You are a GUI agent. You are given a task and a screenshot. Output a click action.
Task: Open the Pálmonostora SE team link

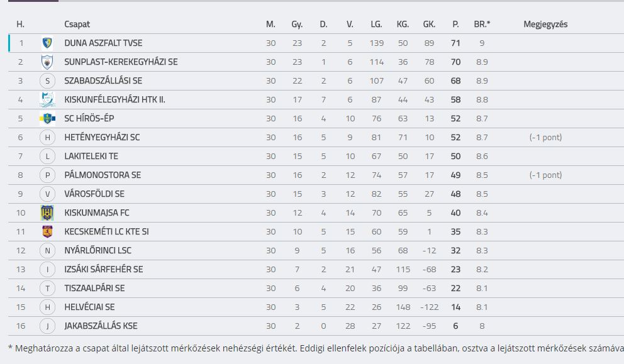coord(103,175)
